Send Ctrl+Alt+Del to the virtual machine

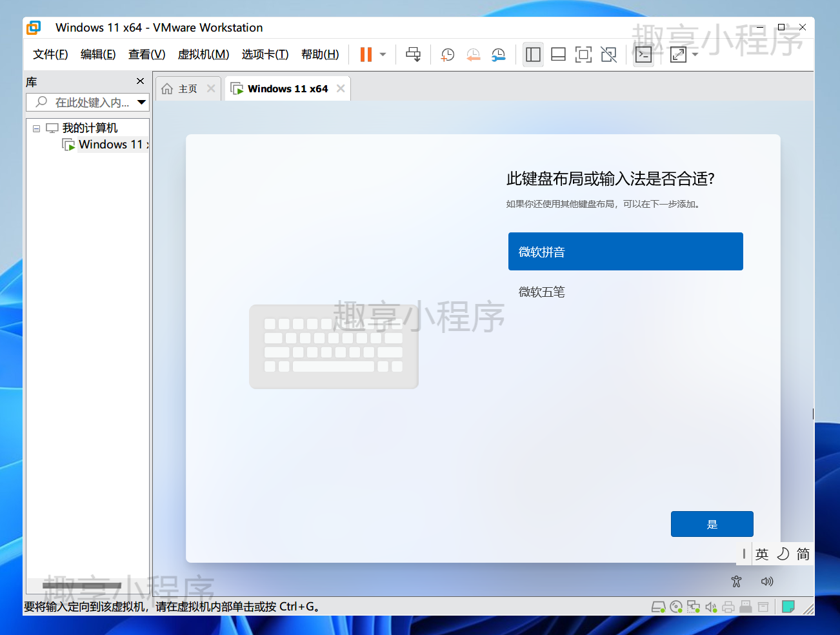pos(414,54)
